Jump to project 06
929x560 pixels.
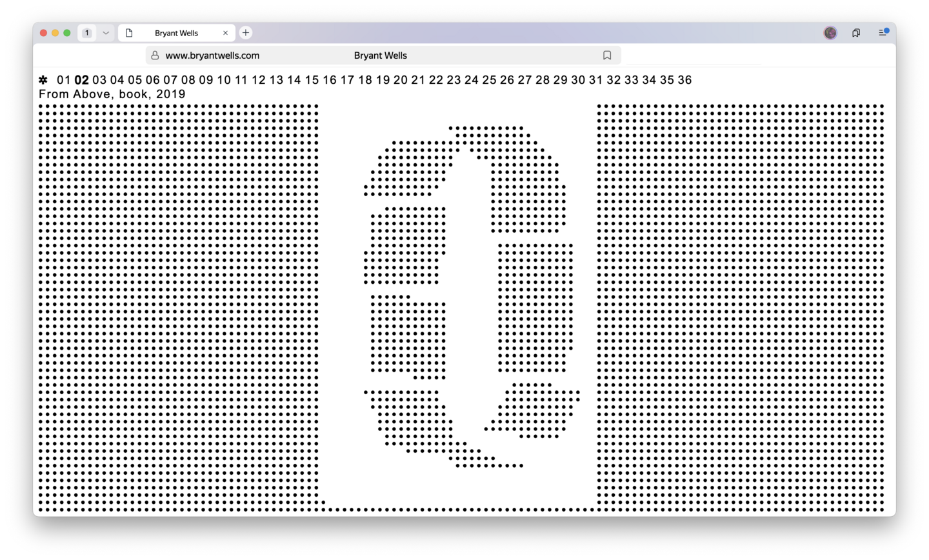(152, 80)
